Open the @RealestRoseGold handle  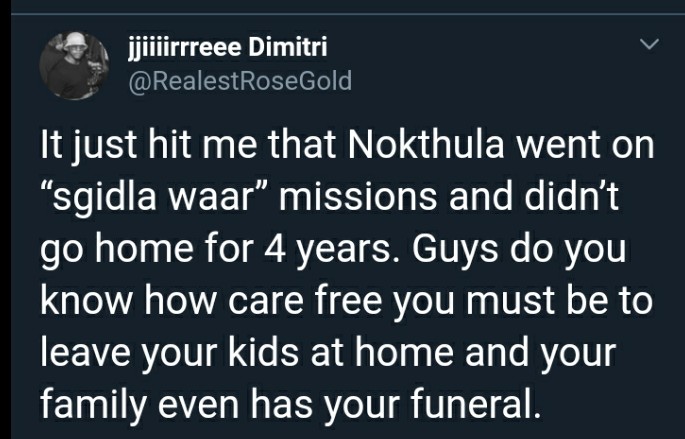click(240, 81)
